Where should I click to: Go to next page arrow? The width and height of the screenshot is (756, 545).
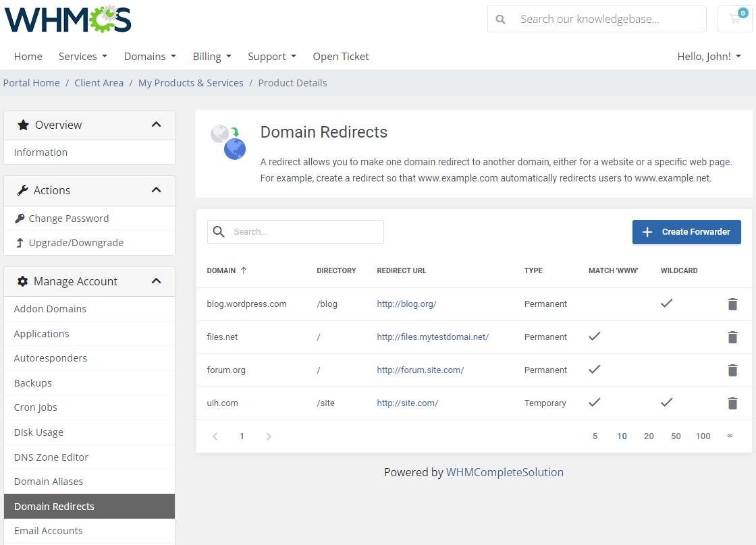(x=269, y=436)
